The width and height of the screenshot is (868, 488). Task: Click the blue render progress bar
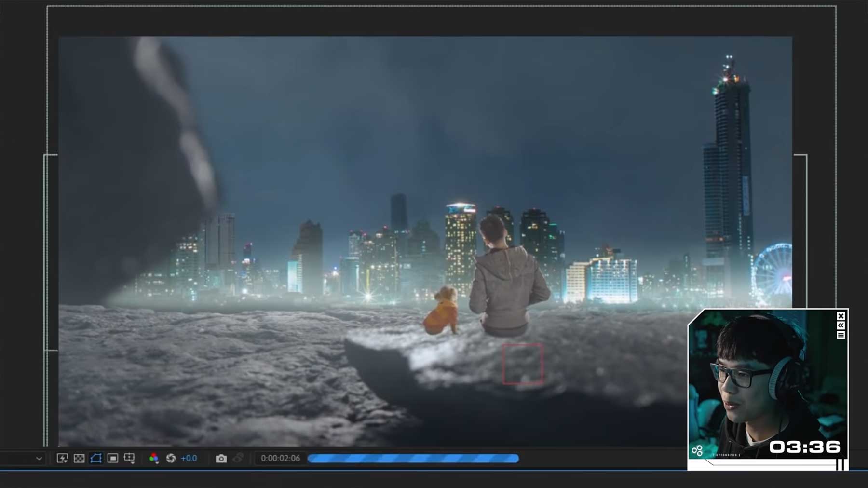click(413, 458)
